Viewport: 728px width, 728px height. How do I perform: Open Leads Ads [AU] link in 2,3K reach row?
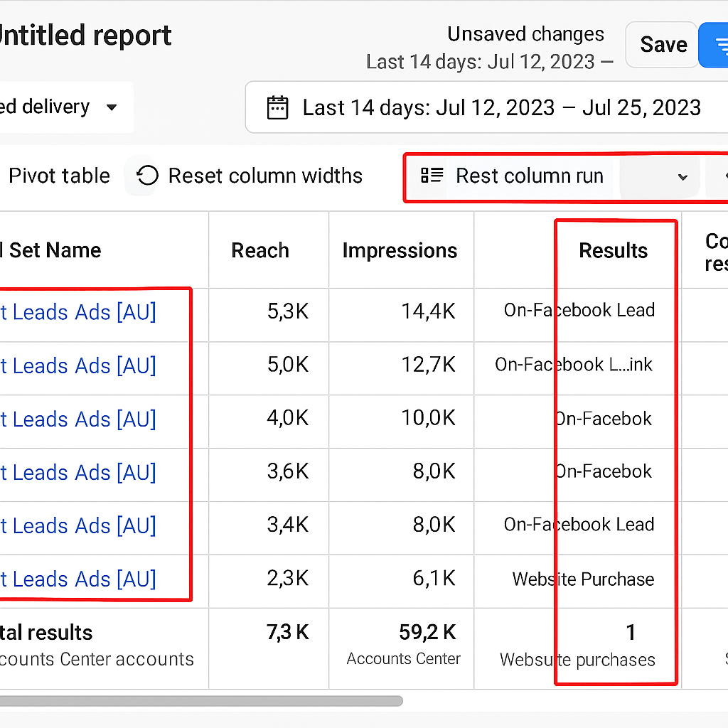78,579
